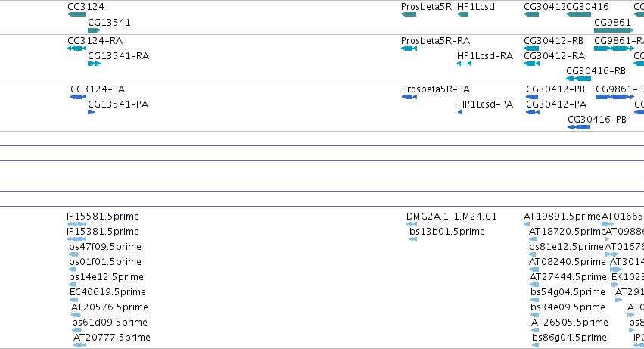Select the CG3124 gene glyph

click(x=76, y=14)
